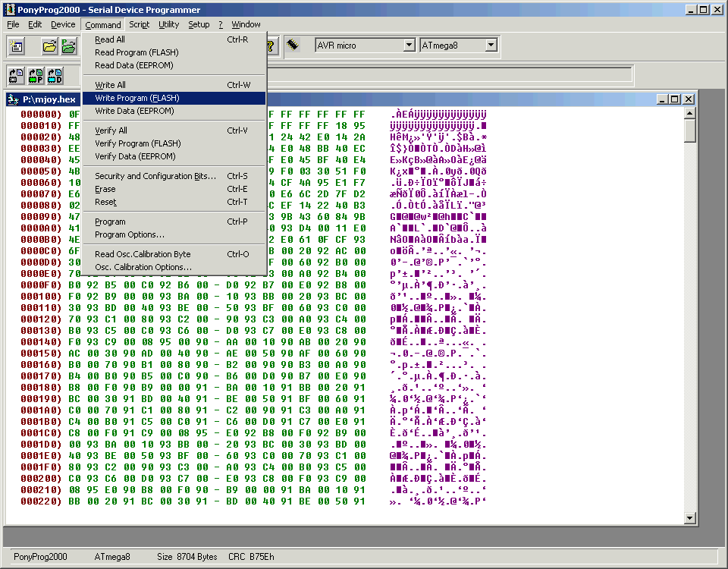Click the Read Data Memory (EEPROM) icon
This screenshot has width=728, height=569.
pos(55,75)
